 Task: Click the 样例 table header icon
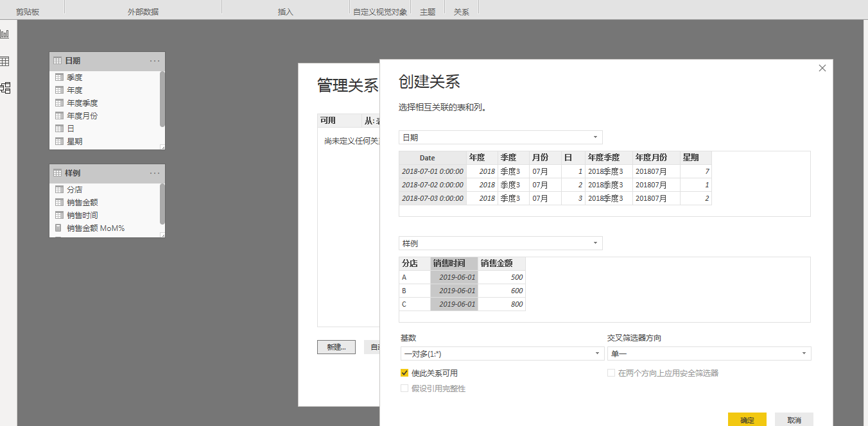57,173
